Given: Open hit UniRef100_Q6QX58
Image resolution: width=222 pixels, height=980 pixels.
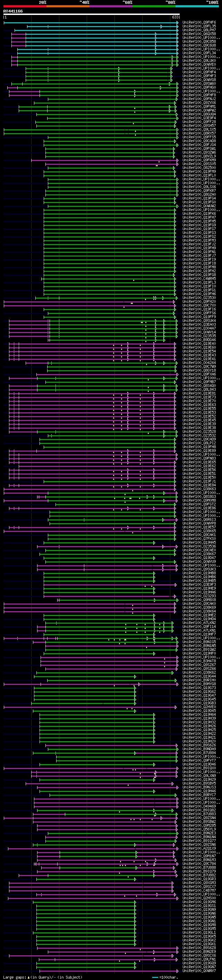Looking at the screenshot, I should pyautogui.click(x=199, y=34).
